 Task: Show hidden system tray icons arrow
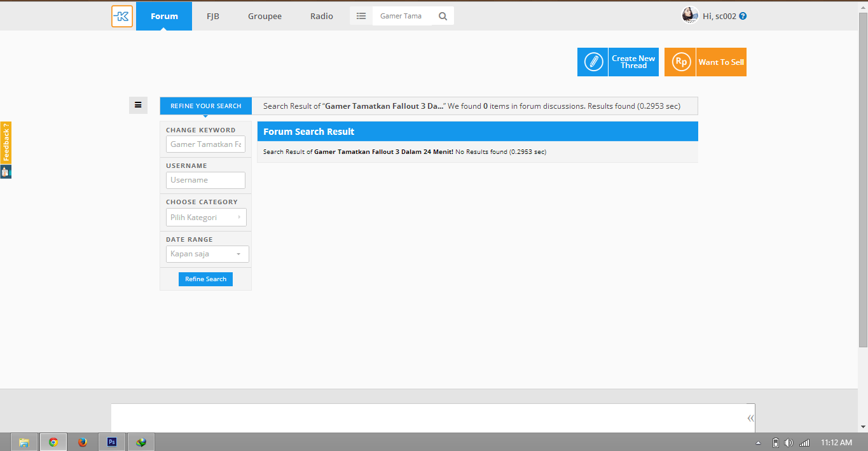pos(758,443)
